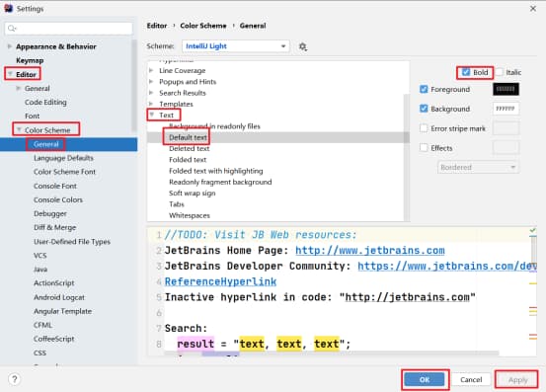The width and height of the screenshot is (546, 392).
Task: Click the ReferenceHyperlink in preview
Action: (x=220, y=281)
